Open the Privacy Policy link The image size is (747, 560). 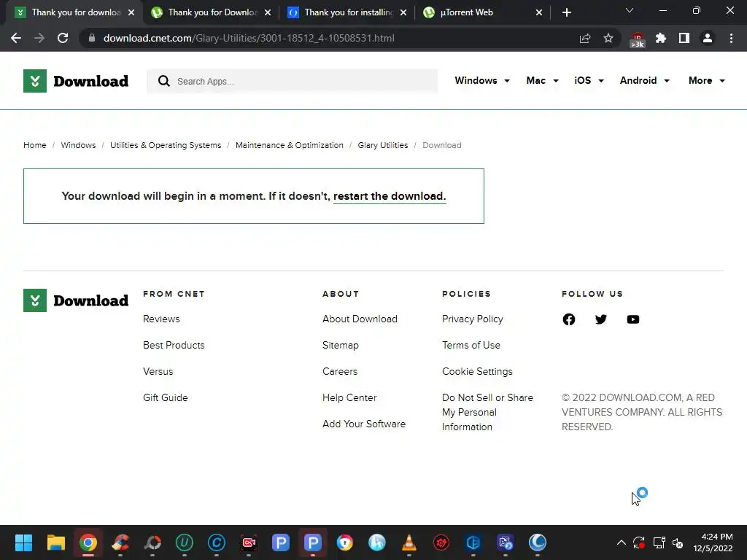[473, 319]
